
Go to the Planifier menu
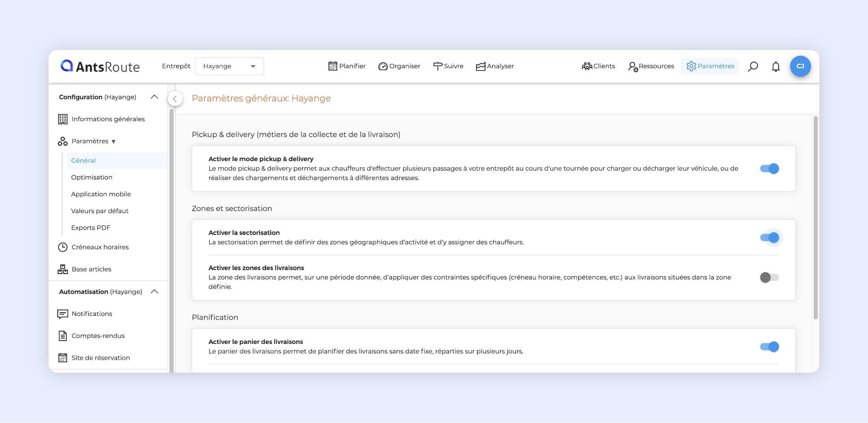[x=347, y=66]
